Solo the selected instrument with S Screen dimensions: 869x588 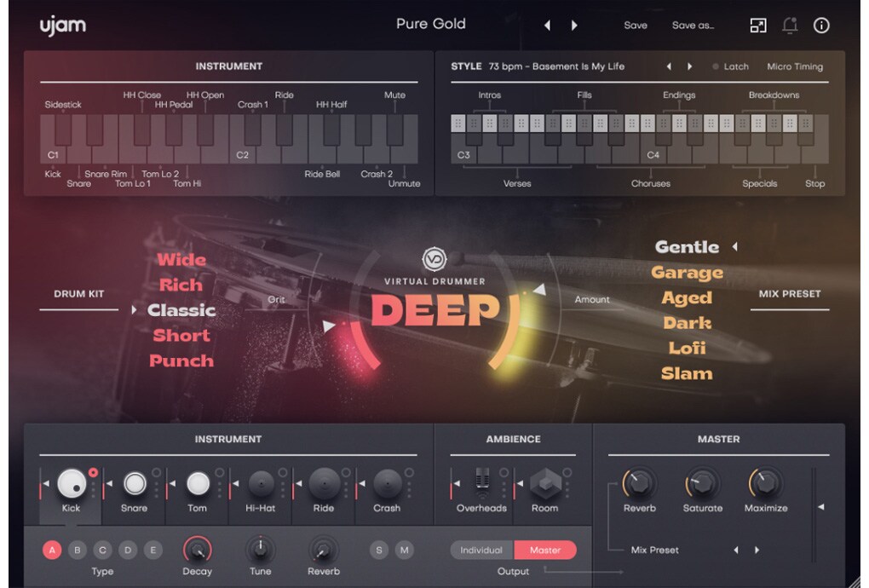(x=379, y=551)
